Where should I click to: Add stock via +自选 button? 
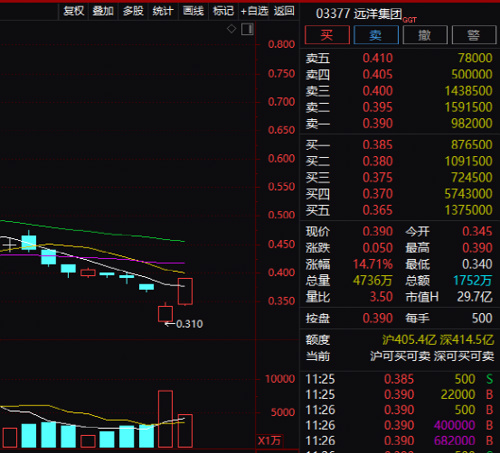coord(254,11)
